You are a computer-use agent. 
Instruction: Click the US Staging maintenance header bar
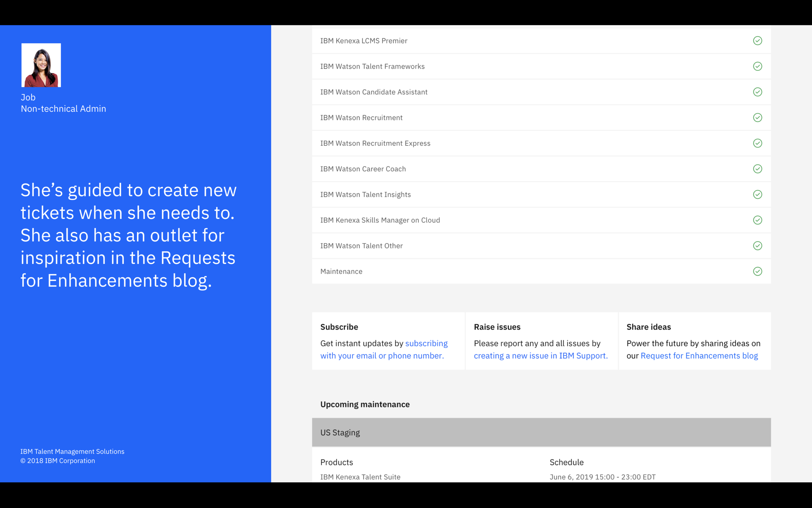point(541,432)
